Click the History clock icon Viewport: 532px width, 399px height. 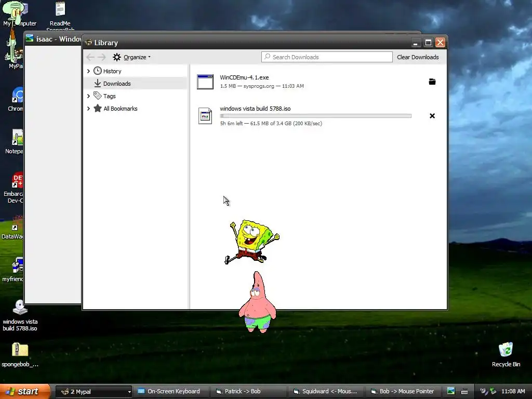point(98,71)
